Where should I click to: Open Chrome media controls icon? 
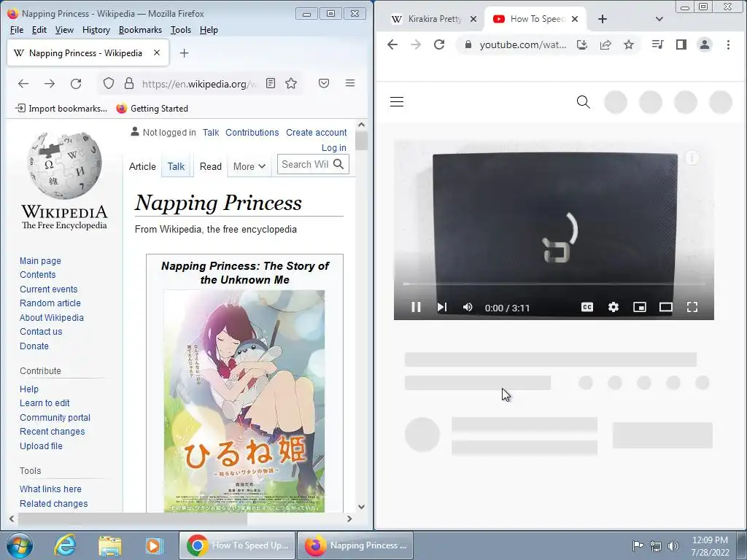[x=657, y=44]
